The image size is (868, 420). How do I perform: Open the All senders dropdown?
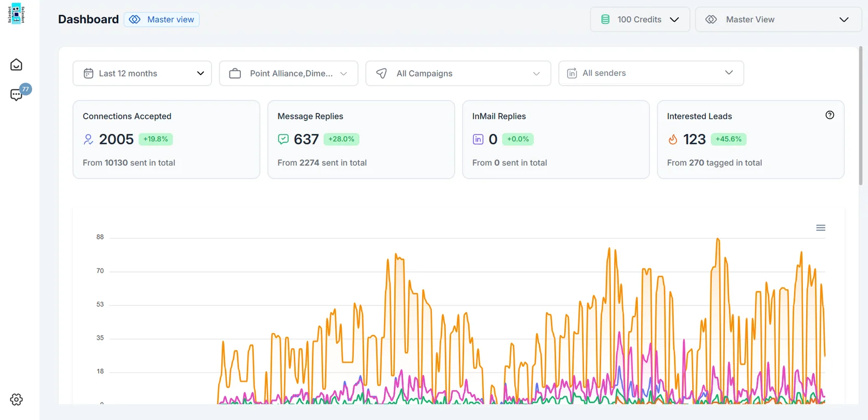pos(651,73)
